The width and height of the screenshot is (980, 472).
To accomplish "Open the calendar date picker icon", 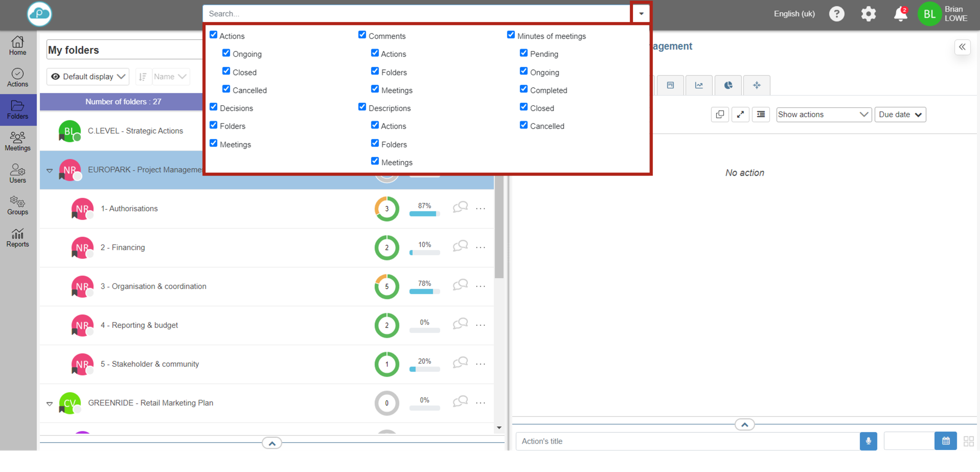I will (946, 441).
